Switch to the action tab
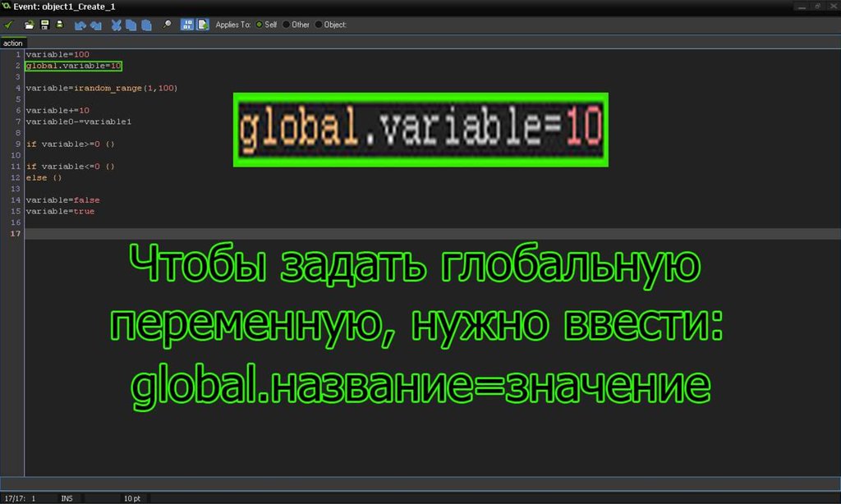The width and height of the screenshot is (841, 504). [x=13, y=43]
